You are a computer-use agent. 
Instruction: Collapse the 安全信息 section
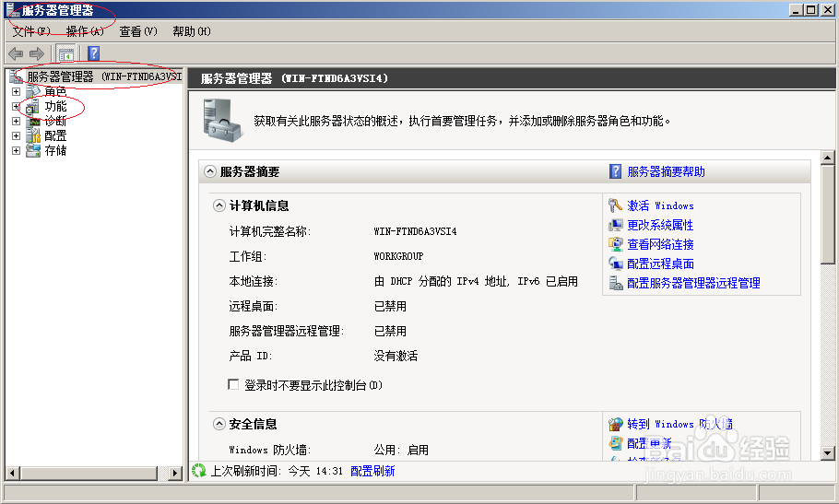(219, 424)
